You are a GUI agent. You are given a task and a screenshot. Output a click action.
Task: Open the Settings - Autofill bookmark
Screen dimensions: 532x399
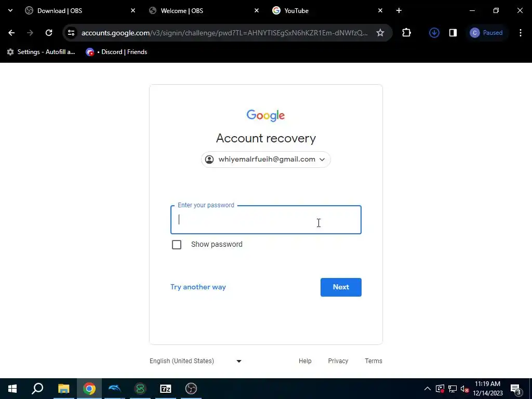(x=41, y=52)
